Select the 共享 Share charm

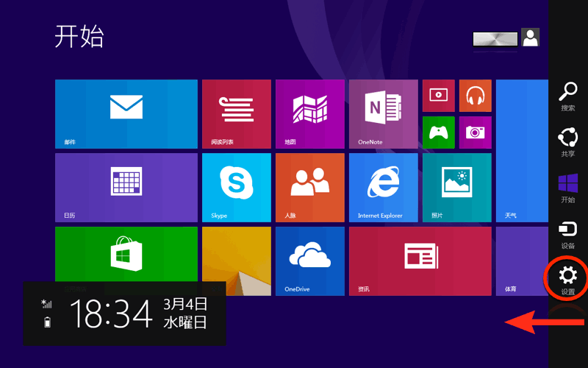pos(567,141)
